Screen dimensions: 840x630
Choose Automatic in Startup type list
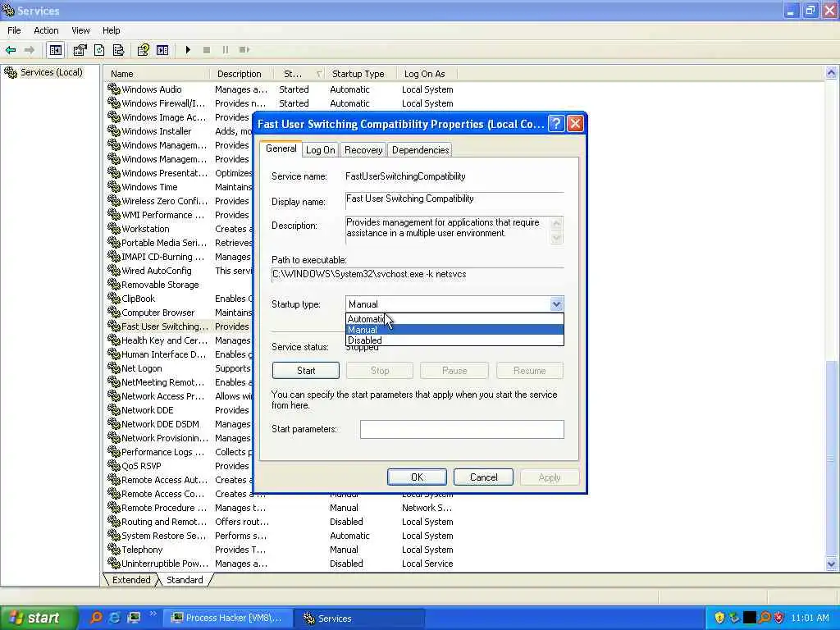pos(454,319)
